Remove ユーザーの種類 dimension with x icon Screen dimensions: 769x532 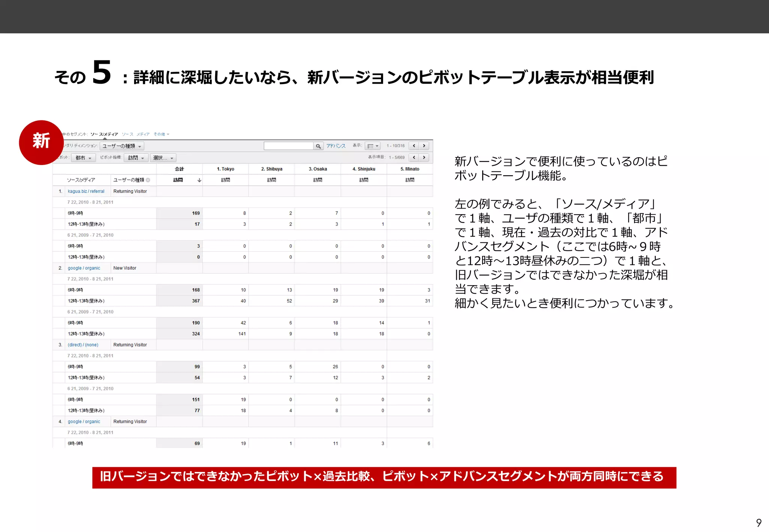coord(148,180)
